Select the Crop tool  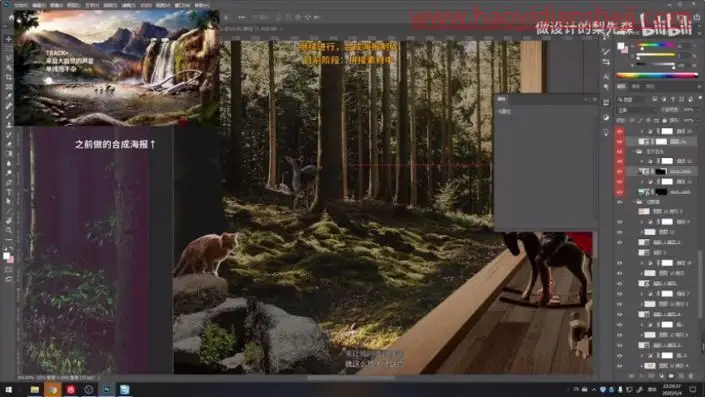pyautogui.click(x=9, y=77)
